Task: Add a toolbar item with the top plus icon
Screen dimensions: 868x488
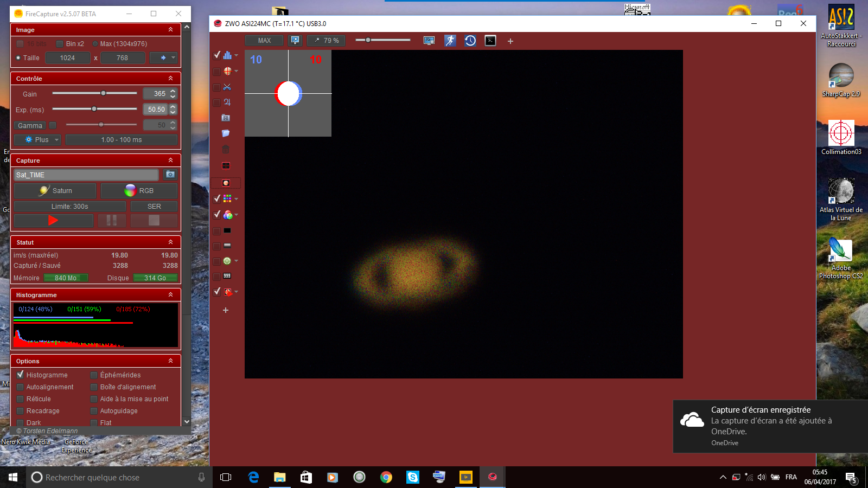Action: 510,41
